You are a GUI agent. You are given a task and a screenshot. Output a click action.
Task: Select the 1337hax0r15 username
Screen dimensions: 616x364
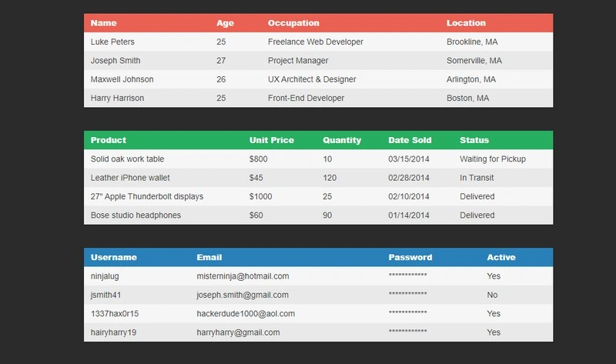(x=114, y=314)
